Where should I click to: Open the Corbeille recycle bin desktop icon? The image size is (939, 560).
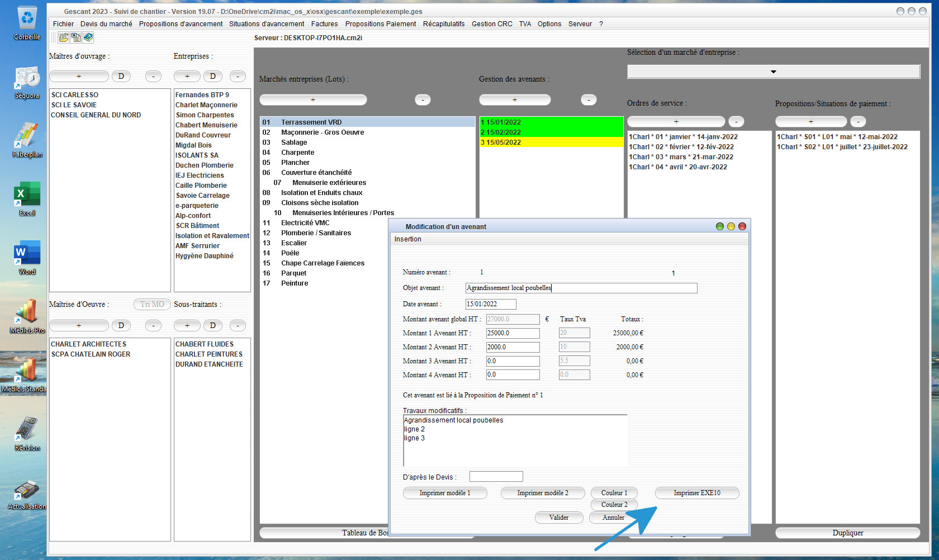point(27,23)
